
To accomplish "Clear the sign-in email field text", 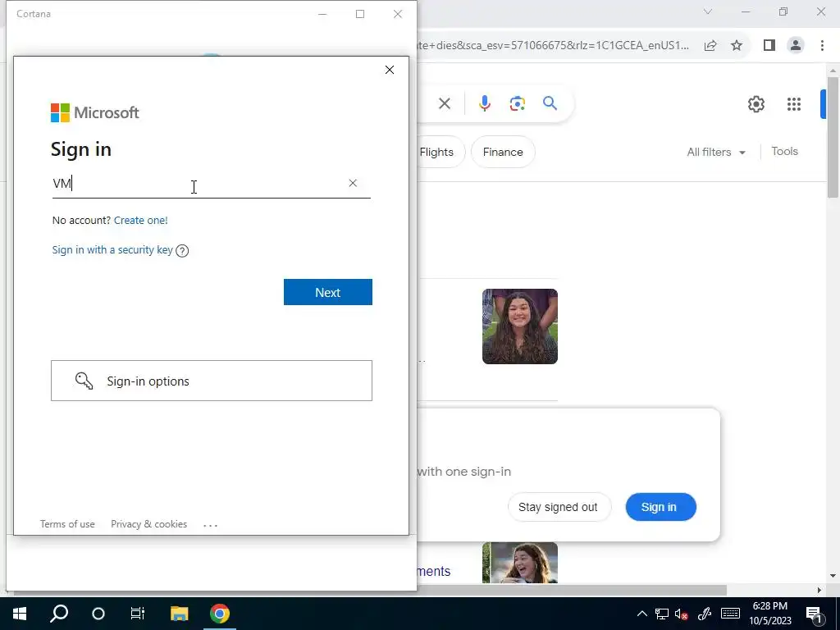I will point(353,183).
